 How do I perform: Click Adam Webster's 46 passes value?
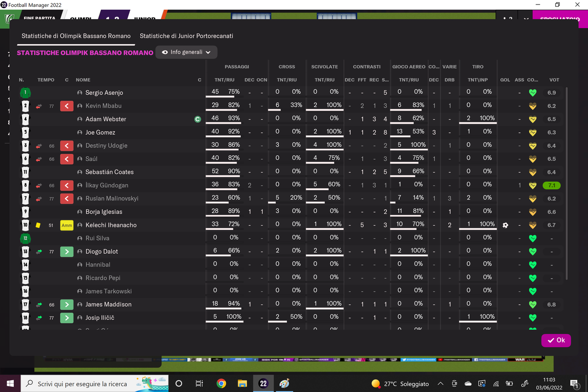[215, 118]
